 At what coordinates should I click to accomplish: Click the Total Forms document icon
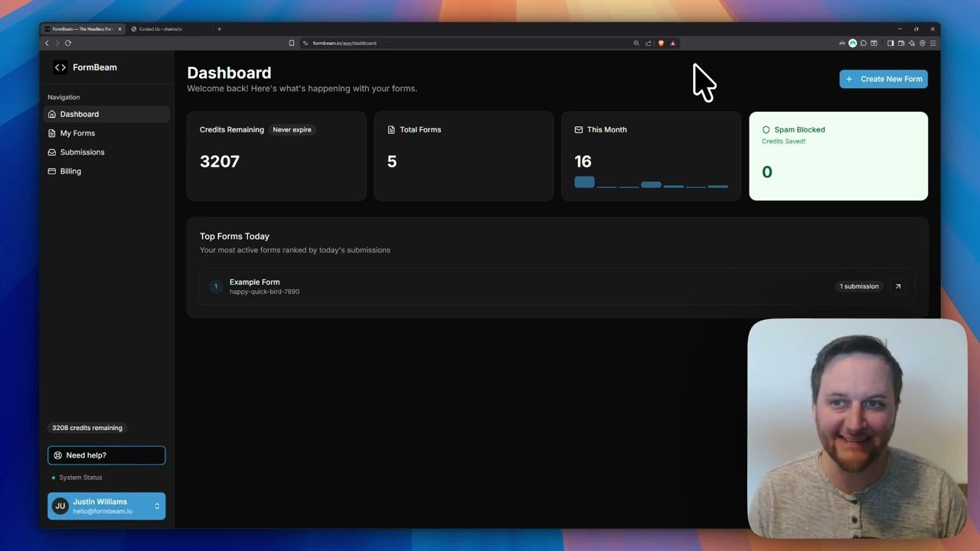tap(391, 130)
